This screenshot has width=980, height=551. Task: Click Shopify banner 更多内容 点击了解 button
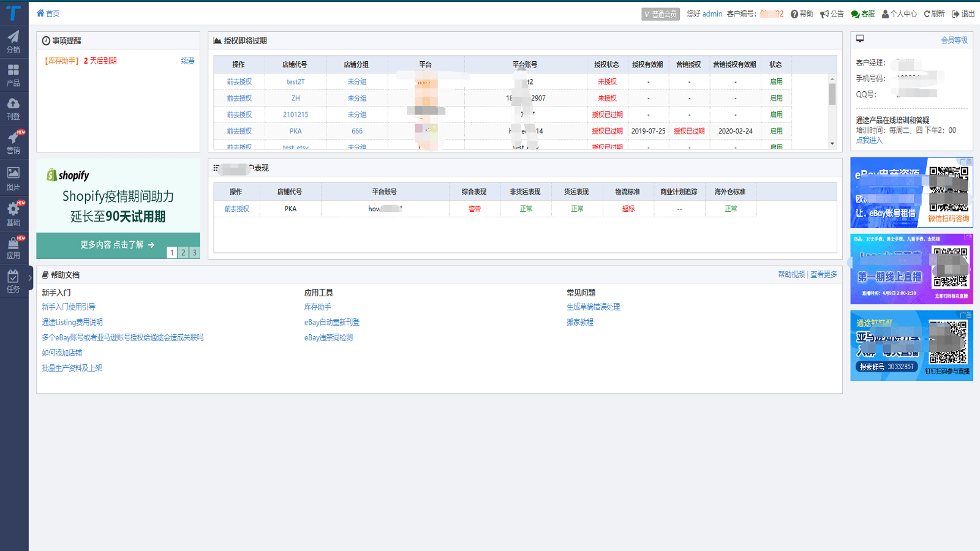click(x=118, y=245)
